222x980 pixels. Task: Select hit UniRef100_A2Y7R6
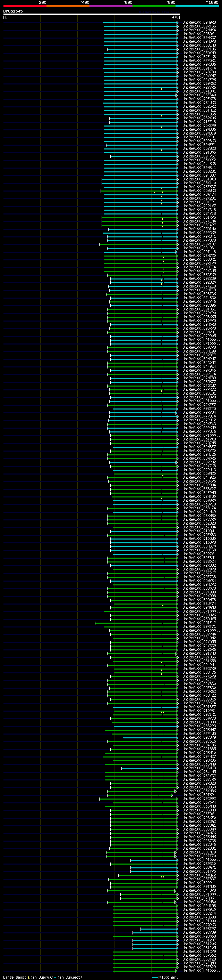point(199,88)
